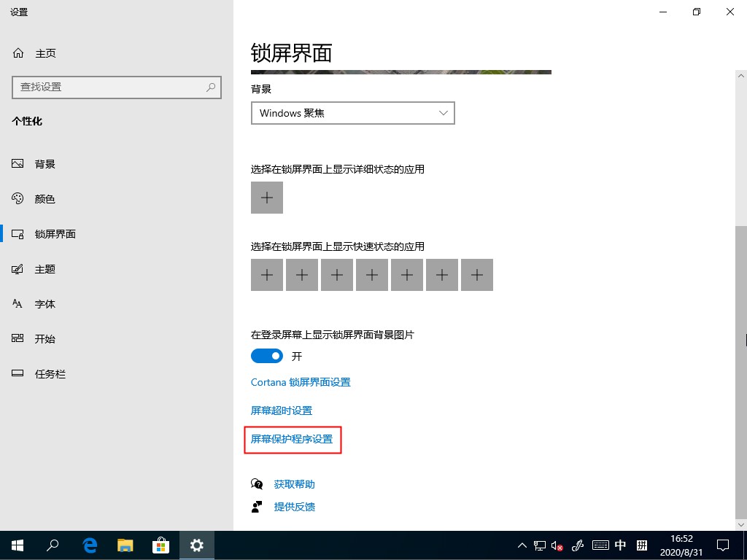Open the touch keyboard from the tray
Viewport: 747px width, 560px height.
tap(600, 545)
